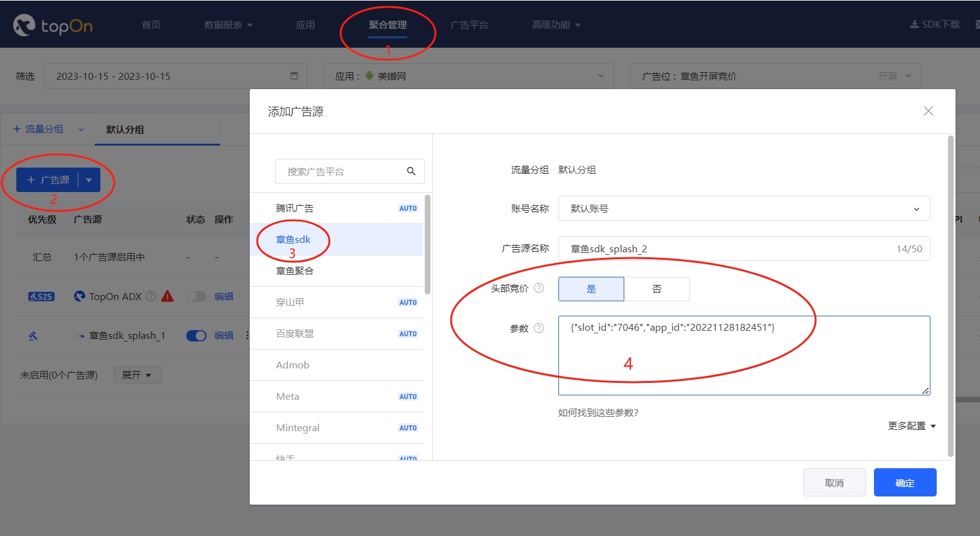This screenshot has width=980, height=536.
Task: Open 广告位 章鱼开屏竞价 selector
Action: click(775, 76)
